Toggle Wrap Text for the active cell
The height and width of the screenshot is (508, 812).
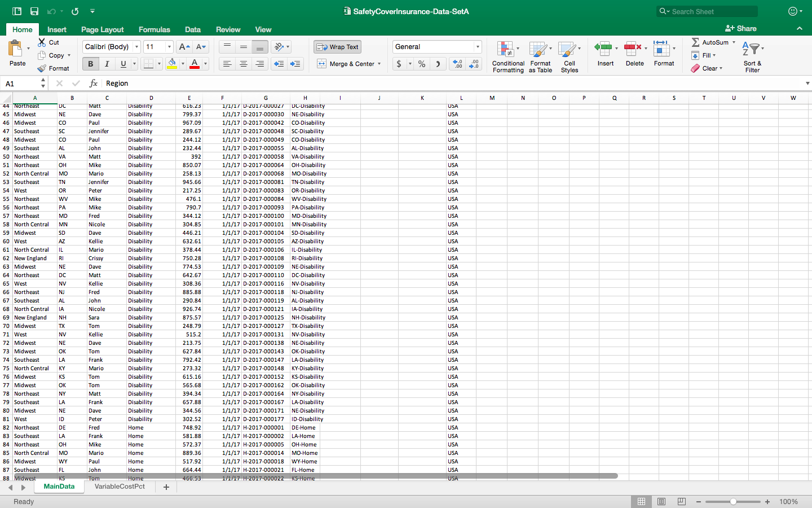(x=337, y=47)
